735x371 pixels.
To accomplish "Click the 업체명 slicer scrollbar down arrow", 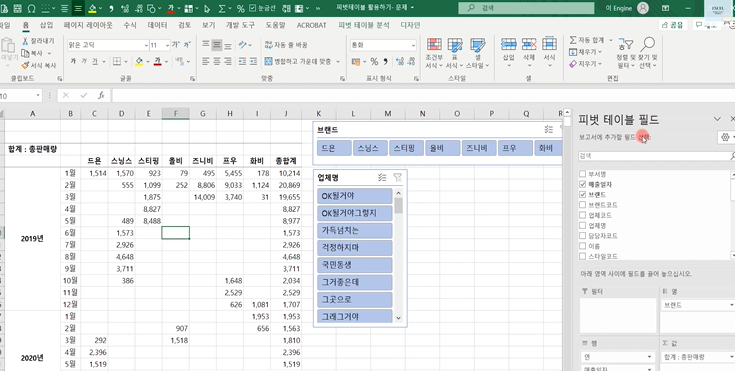I will click(398, 318).
